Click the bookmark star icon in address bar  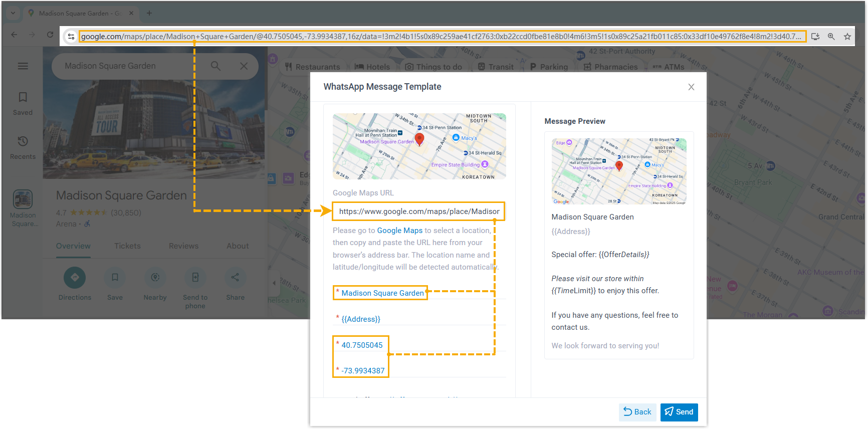(x=847, y=37)
